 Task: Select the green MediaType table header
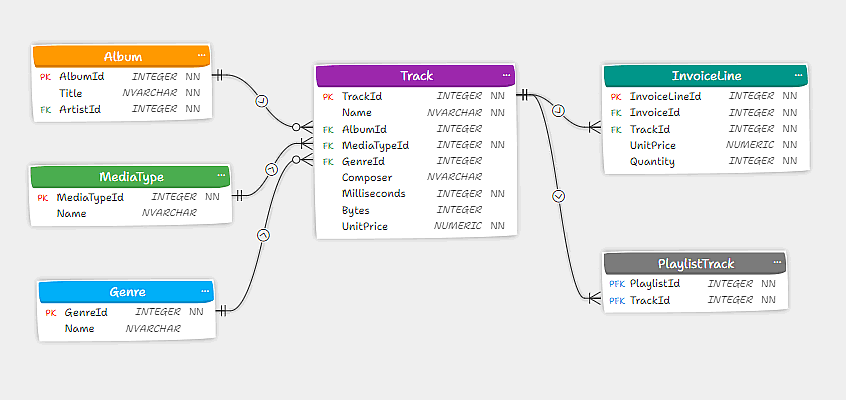[x=130, y=177]
